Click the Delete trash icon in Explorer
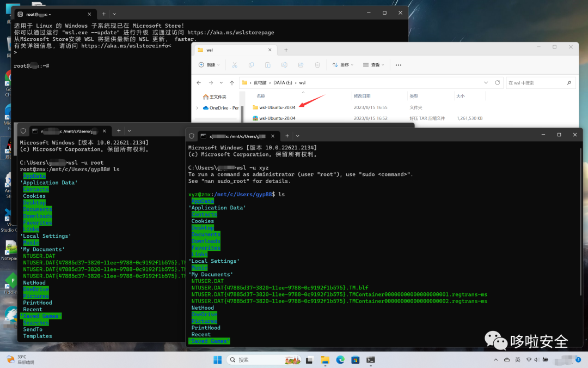 click(x=317, y=65)
